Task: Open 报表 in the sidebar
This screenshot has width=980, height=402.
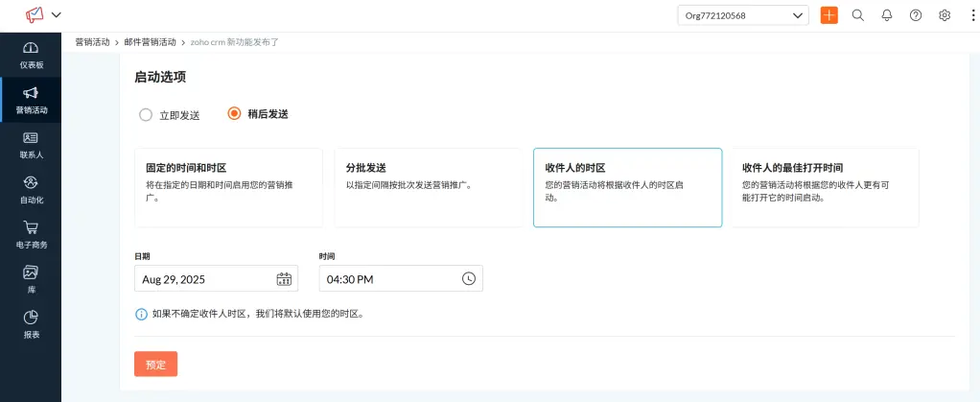Action: (x=31, y=324)
